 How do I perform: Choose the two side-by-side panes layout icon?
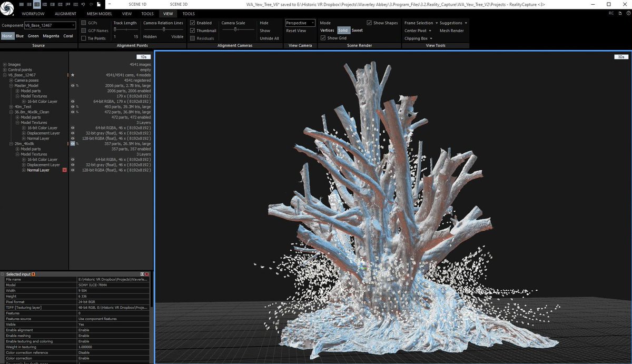click(29, 4)
